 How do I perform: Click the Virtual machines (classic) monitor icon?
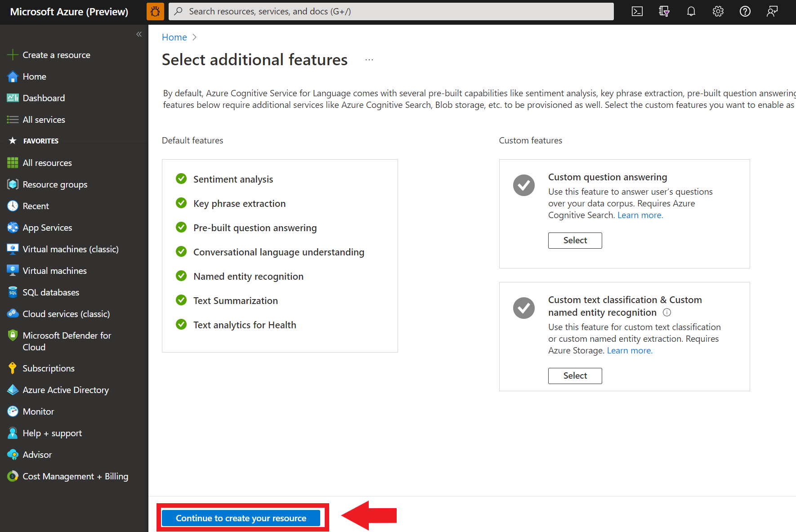[13, 249]
